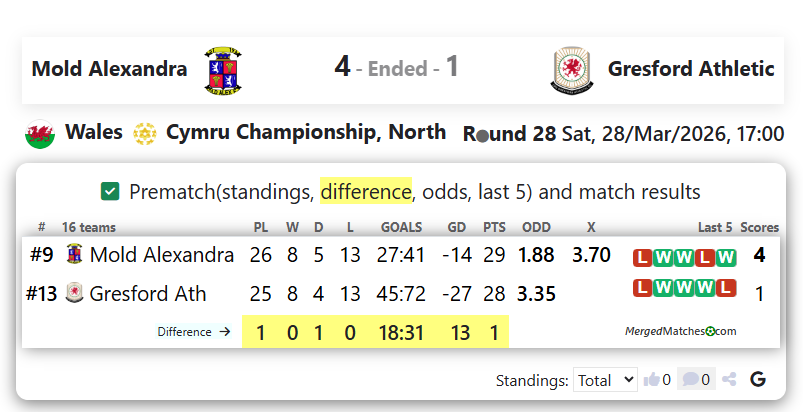Click the Wales flag icon

click(x=39, y=133)
